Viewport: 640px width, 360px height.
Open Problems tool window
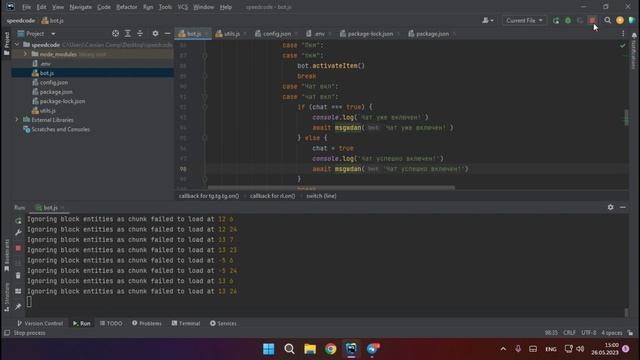pyautogui.click(x=147, y=323)
